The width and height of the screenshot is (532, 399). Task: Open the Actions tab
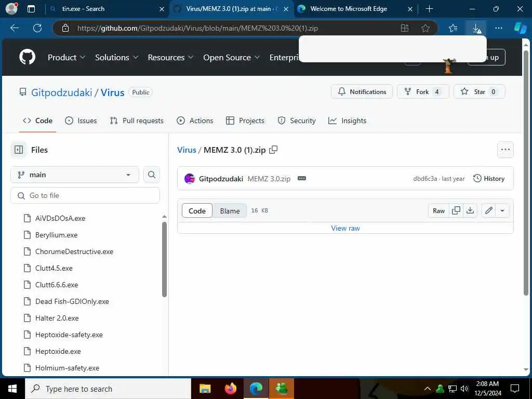coord(195,121)
